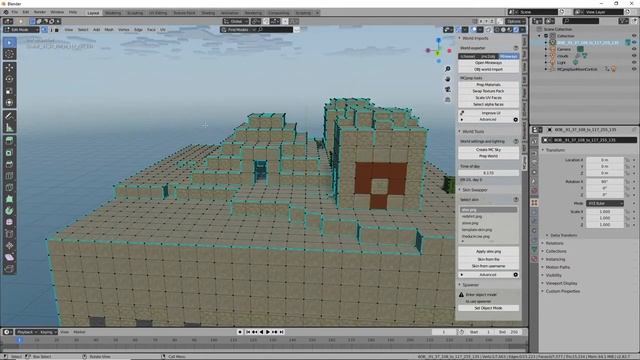The width and height of the screenshot is (640, 360).
Task: Select the Select Box tool in toolbar
Action: 10,42
